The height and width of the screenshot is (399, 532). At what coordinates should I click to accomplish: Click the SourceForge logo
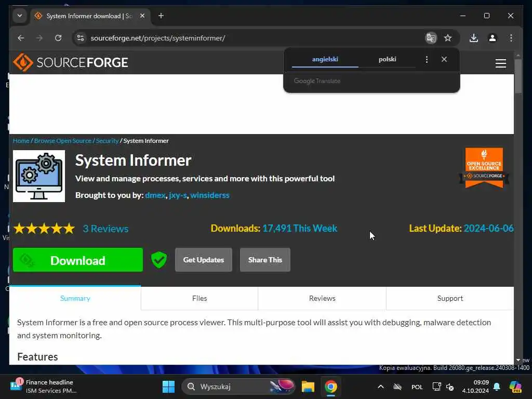click(x=71, y=62)
